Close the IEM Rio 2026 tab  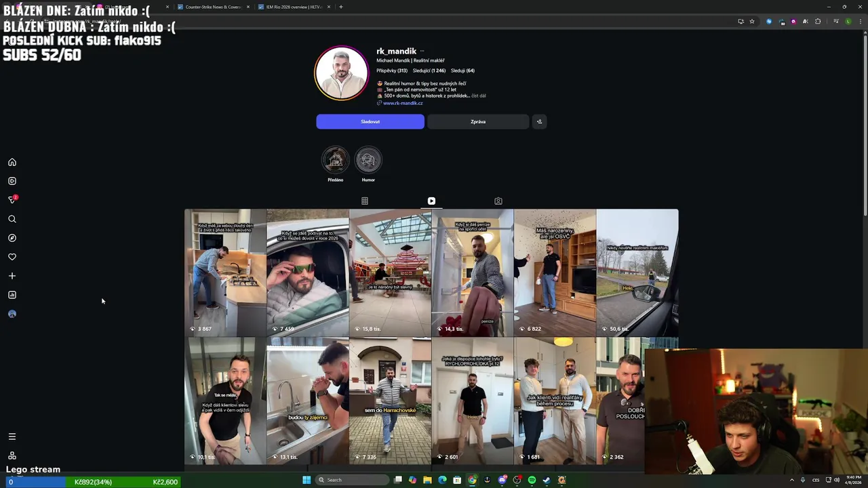coord(329,7)
